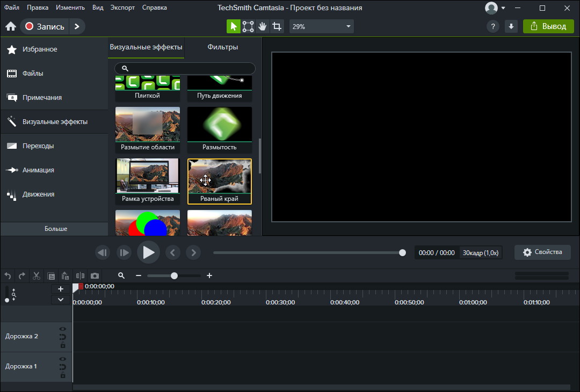Split media at the playhead
580x392 pixels.
click(80, 275)
